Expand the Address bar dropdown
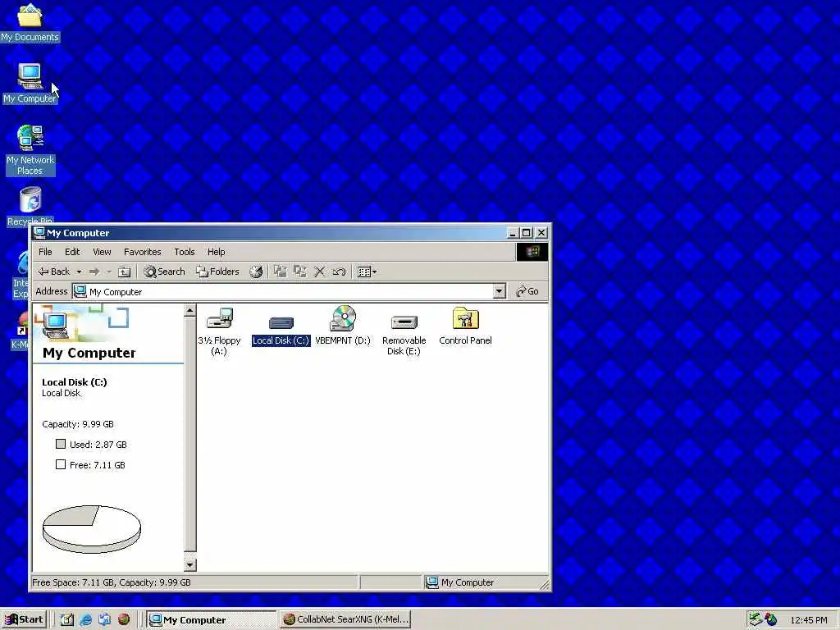Image resolution: width=840 pixels, height=630 pixels. (499, 291)
